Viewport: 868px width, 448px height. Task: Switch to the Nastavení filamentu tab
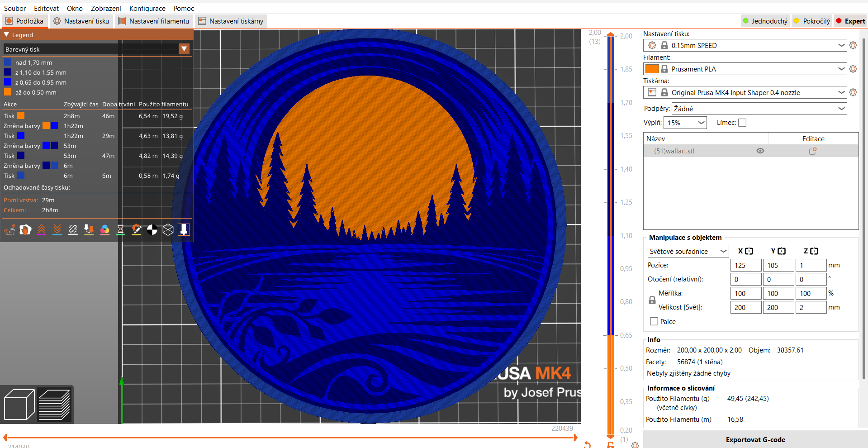point(154,21)
